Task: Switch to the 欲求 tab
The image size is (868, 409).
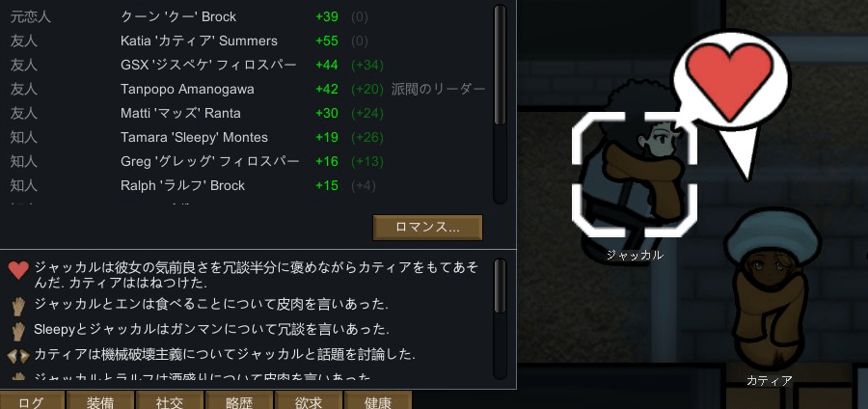Action: pos(309,400)
